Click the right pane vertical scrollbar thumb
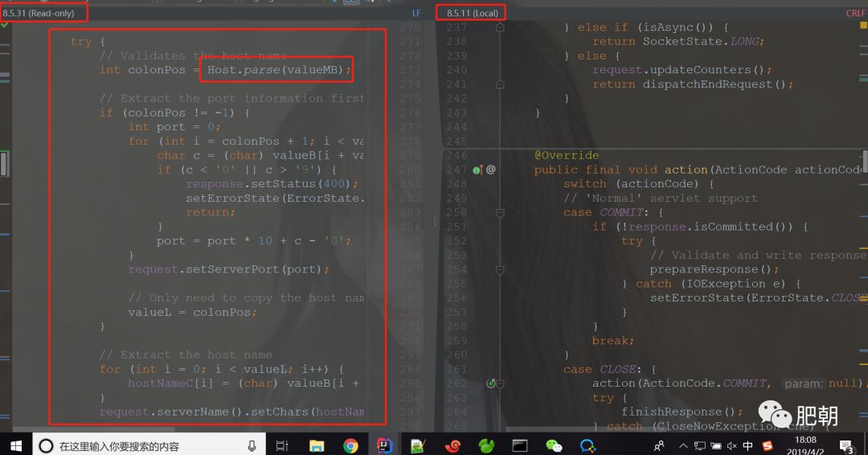 pyautogui.click(x=865, y=161)
